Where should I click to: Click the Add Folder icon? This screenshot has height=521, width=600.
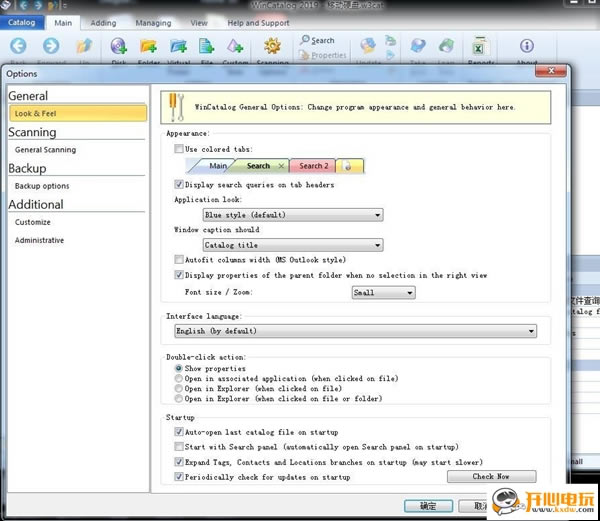pos(149,46)
